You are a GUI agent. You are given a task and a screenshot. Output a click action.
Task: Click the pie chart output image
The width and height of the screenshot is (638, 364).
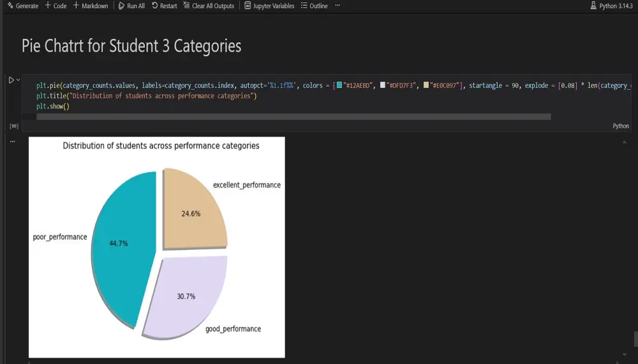click(x=157, y=247)
